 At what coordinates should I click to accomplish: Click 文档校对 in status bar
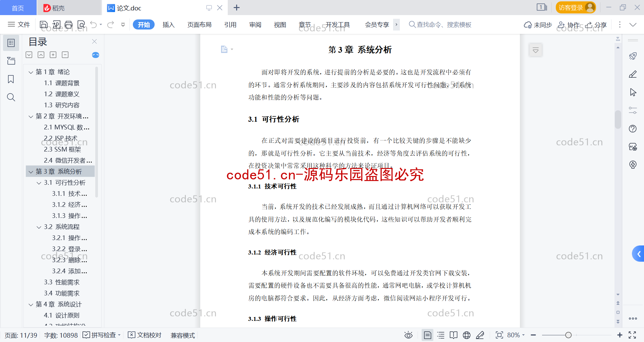[x=145, y=335]
